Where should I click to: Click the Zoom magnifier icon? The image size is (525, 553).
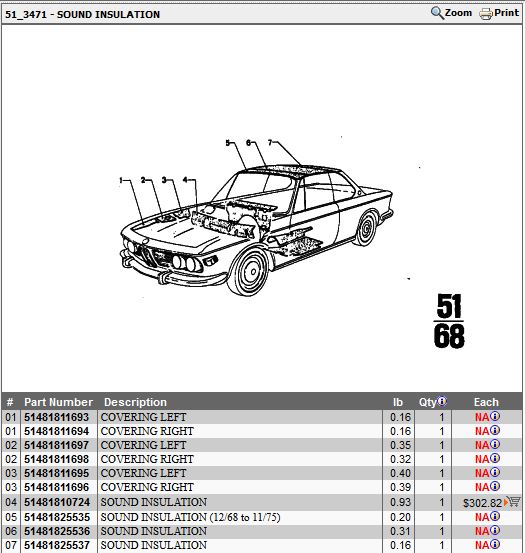point(437,13)
